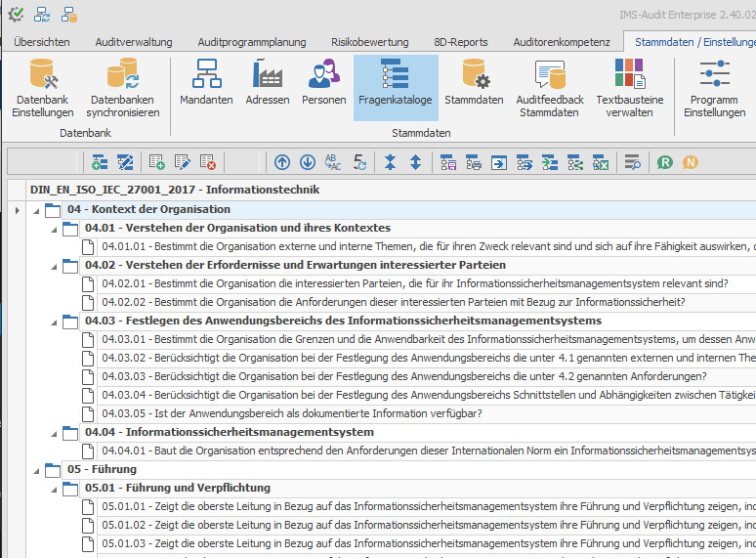Screen dimensions: 756x558
Task: Open Stammdaten with gear icon
Action: [x=474, y=82]
